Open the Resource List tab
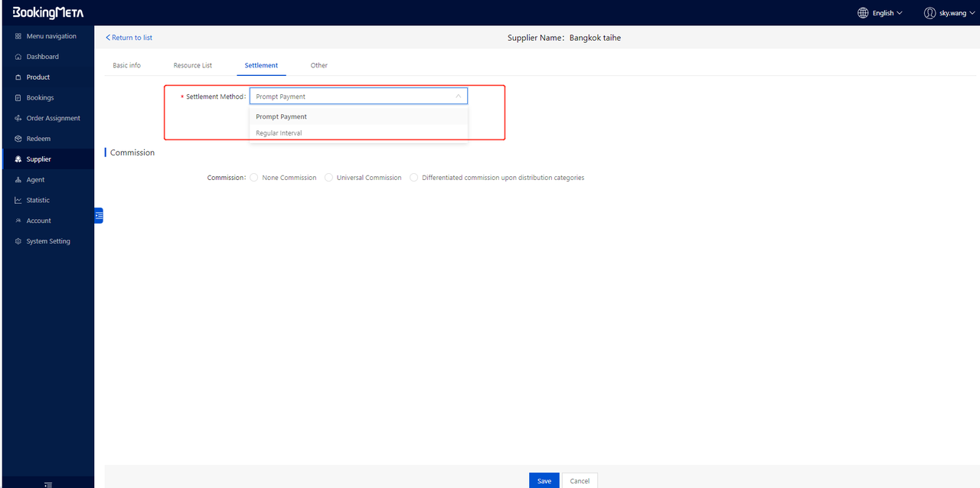The image size is (980, 488). [x=192, y=66]
